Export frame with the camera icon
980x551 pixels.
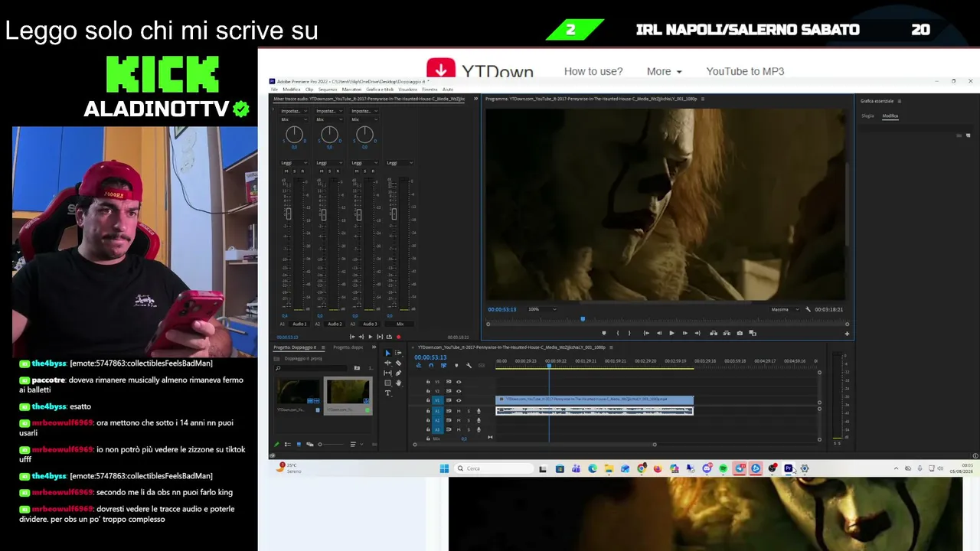[740, 333]
